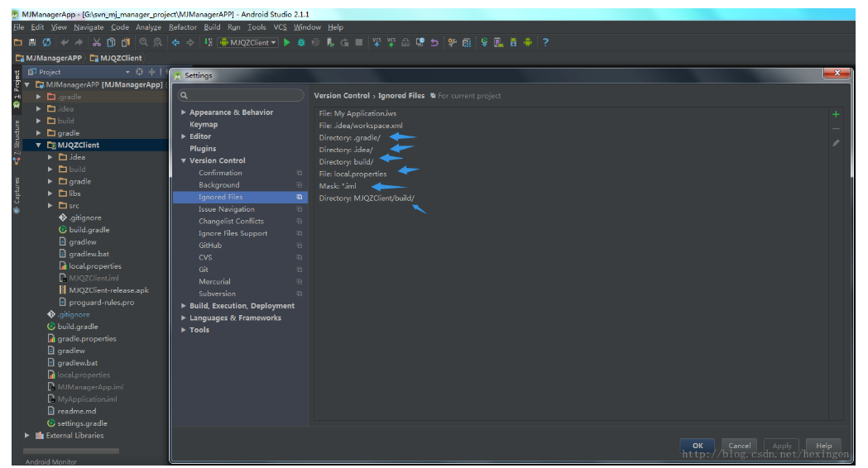
Task: Click Cancel button in Settings
Action: point(740,446)
